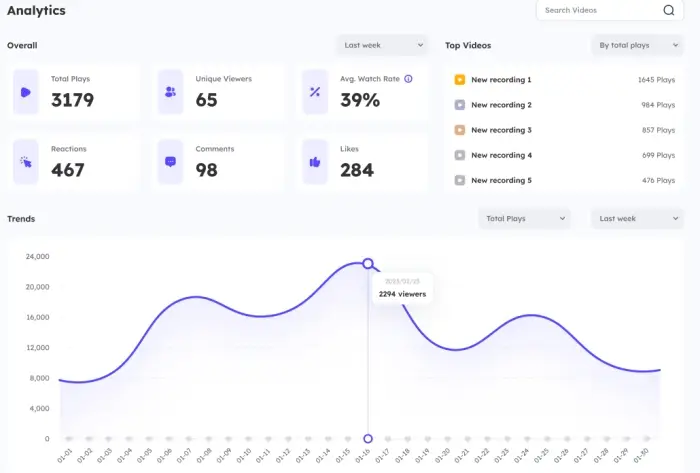The width and height of the screenshot is (700, 473).
Task: Click the Reactions cursor icon
Action: tap(26, 161)
